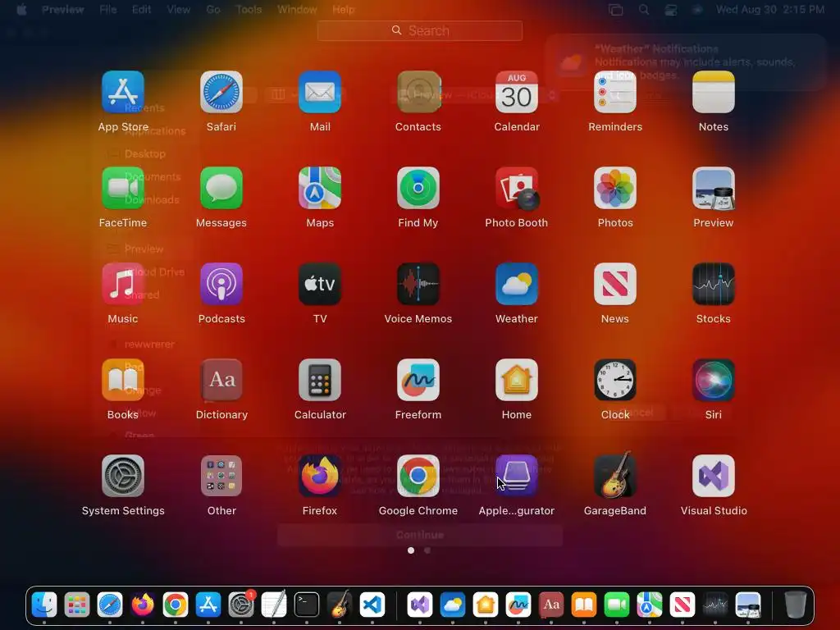
Task: Open System Settings from the Launchpad grid
Action: point(123,476)
